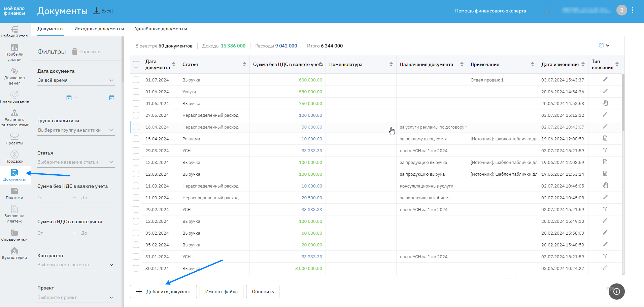Screen dimensions: 644x307
Task: Click the Сумма без НДС От field
Action: click(x=52, y=198)
